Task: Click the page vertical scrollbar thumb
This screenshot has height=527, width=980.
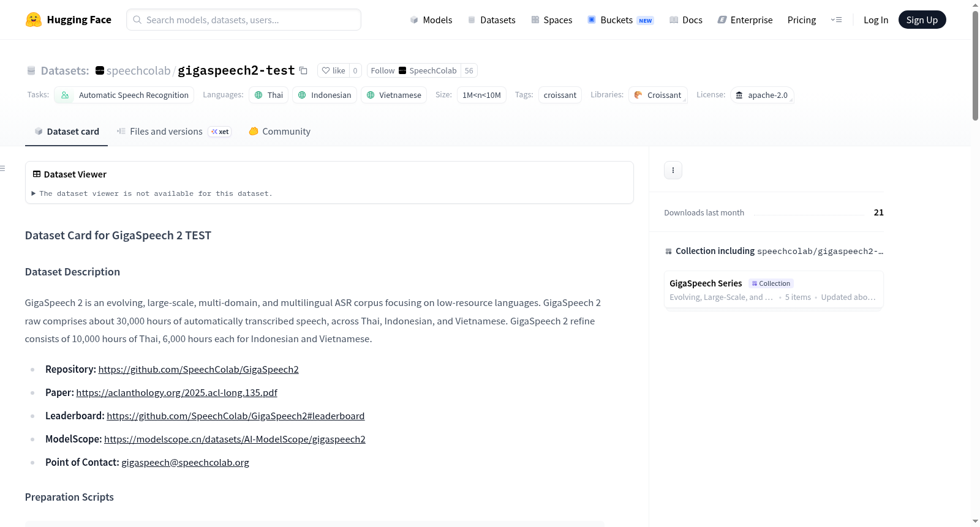Action: [x=975, y=65]
